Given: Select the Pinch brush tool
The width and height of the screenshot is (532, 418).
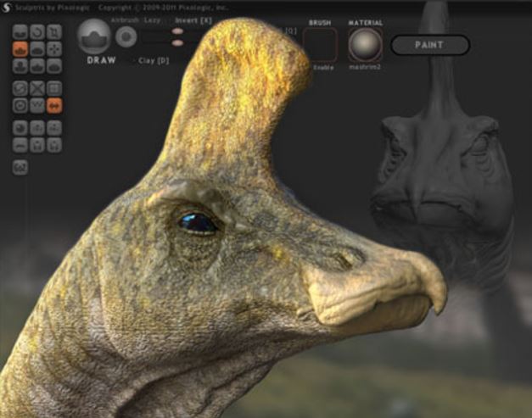Looking at the screenshot, I should 37,66.
